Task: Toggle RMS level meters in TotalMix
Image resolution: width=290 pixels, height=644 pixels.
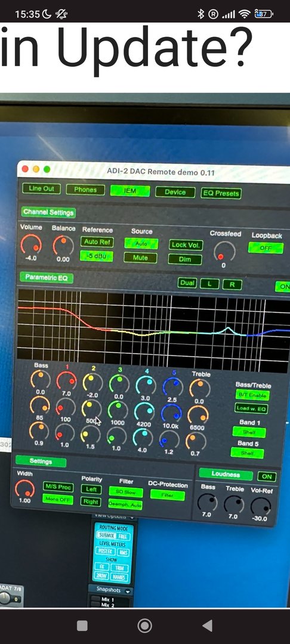Action: (x=124, y=552)
